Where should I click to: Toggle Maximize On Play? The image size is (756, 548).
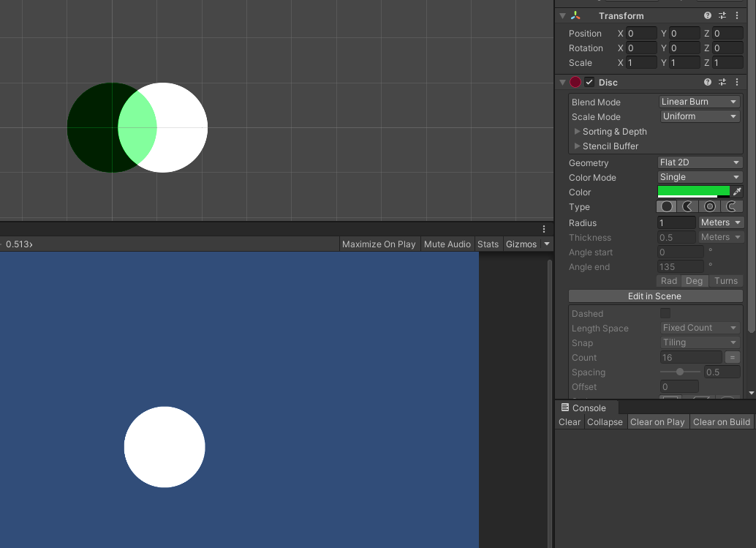(x=379, y=244)
